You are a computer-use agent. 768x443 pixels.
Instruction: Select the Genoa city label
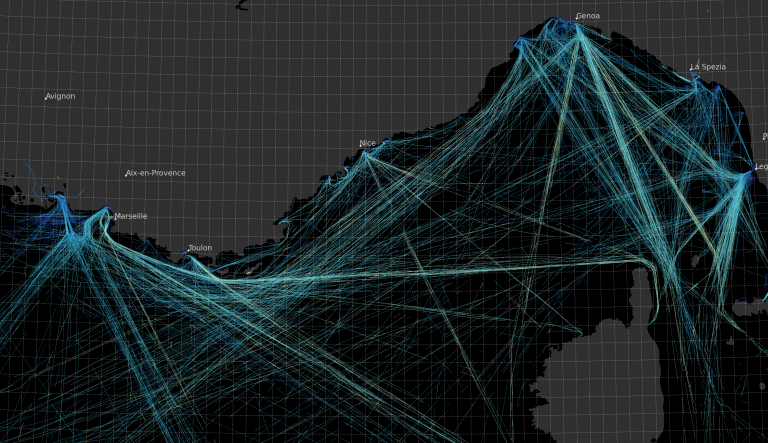[588, 16]
